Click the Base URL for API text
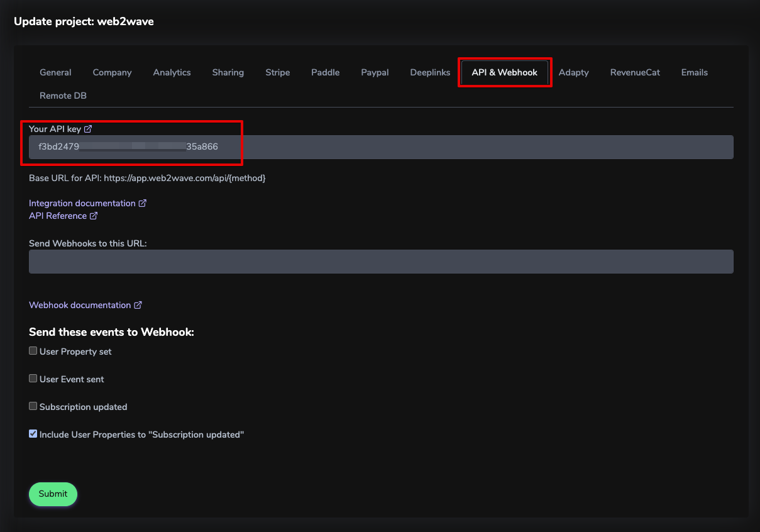 pyautogui.click(x=147, y=178)
